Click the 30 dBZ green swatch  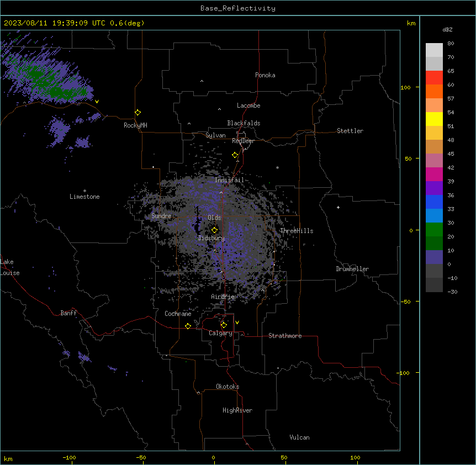(434, 230)
